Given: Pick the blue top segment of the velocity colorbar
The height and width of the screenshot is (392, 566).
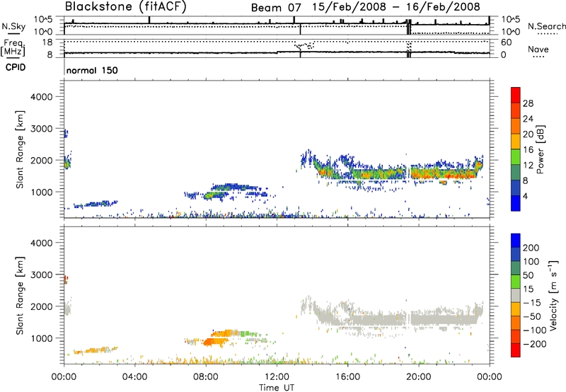Looking at the screenshot, I should pyautogui.click(x=516, y=241).
